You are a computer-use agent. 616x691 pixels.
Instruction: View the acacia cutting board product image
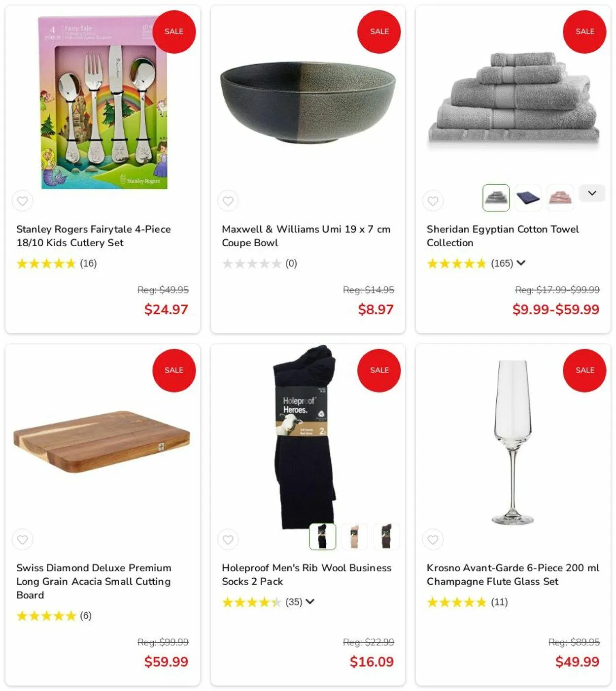coord(102,442)
